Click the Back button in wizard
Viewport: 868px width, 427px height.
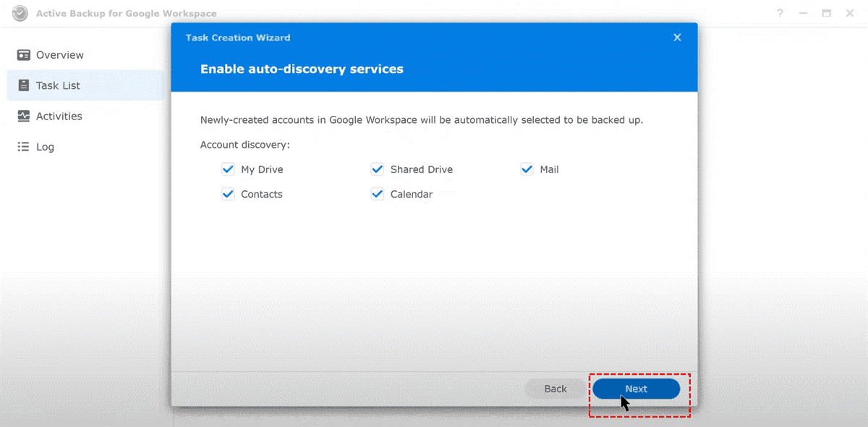coord(555,389)
